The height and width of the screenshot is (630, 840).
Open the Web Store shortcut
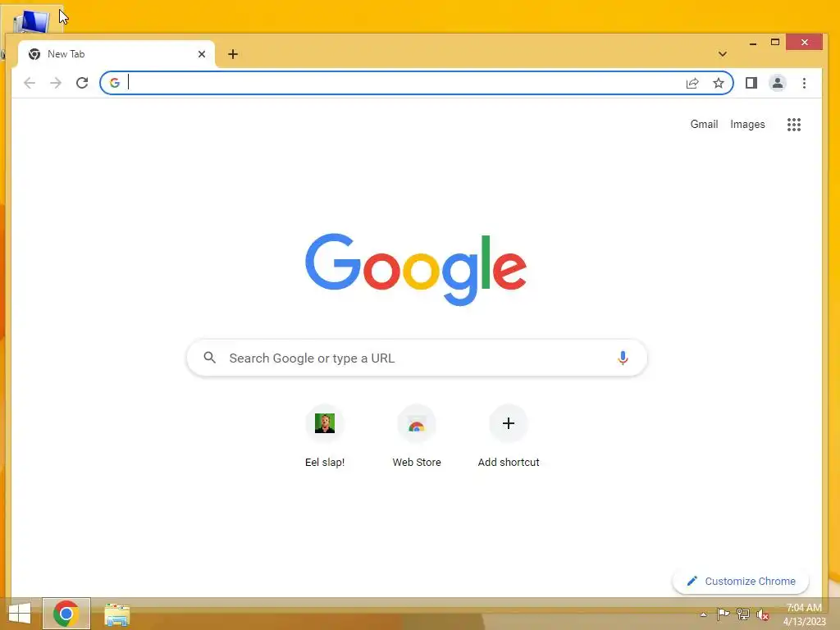[417, 436]
